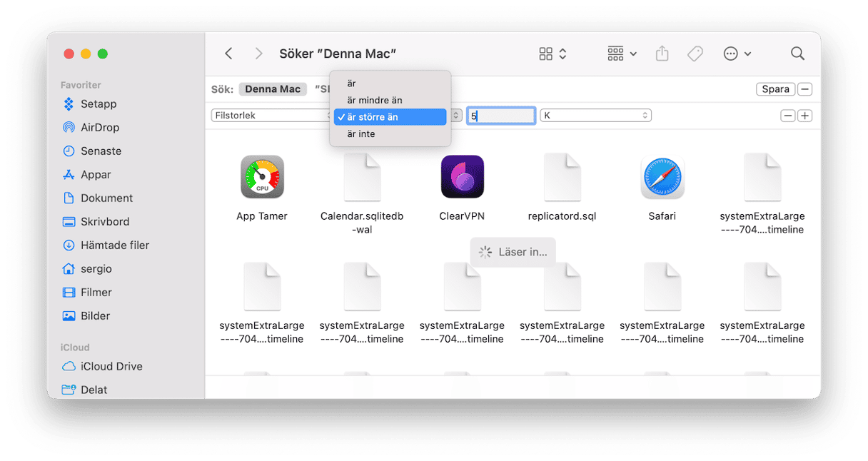Click the Search magnifier icon in toolbar
The width and height of the screenshot is (868, 461).
click(797, 54)
